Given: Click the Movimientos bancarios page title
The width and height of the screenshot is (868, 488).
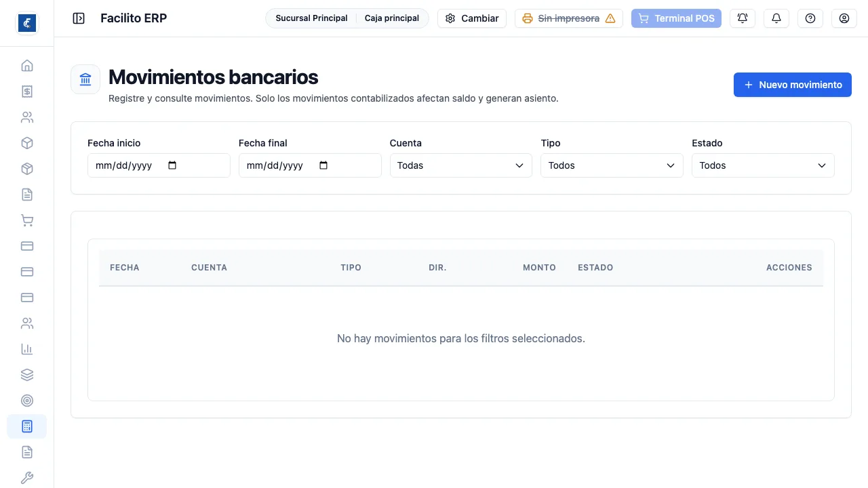Looking at the screenshot, I should click(214, 77).
